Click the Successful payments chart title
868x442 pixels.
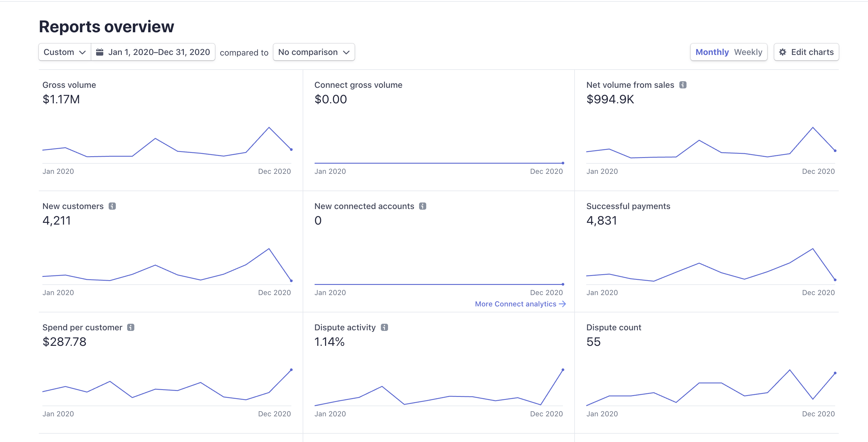tap(628, 206)
